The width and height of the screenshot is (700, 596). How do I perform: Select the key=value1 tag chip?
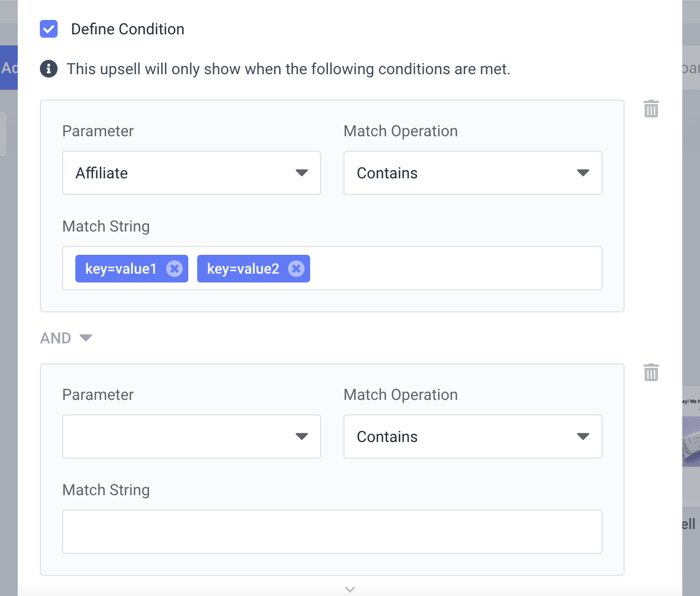(x=121, y=269)
